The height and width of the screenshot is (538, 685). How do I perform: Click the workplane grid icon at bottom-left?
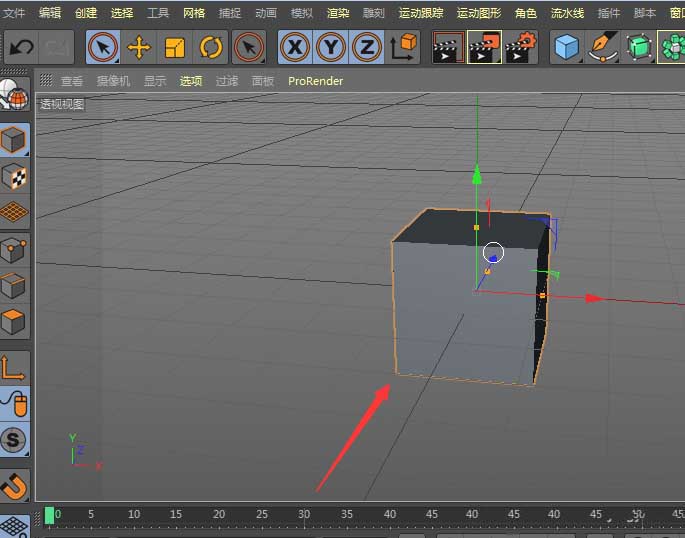pyautogui.click(x=14, y=526)
